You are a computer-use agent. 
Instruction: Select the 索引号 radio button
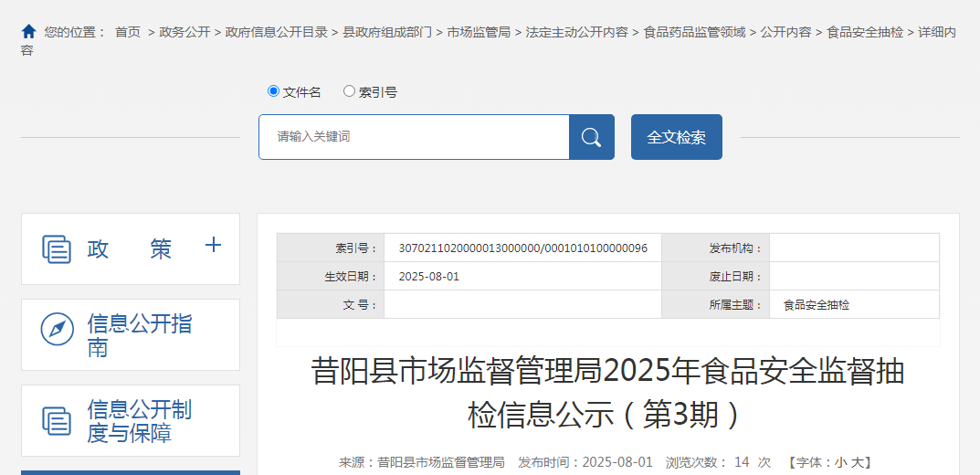(x=350, y=91)
